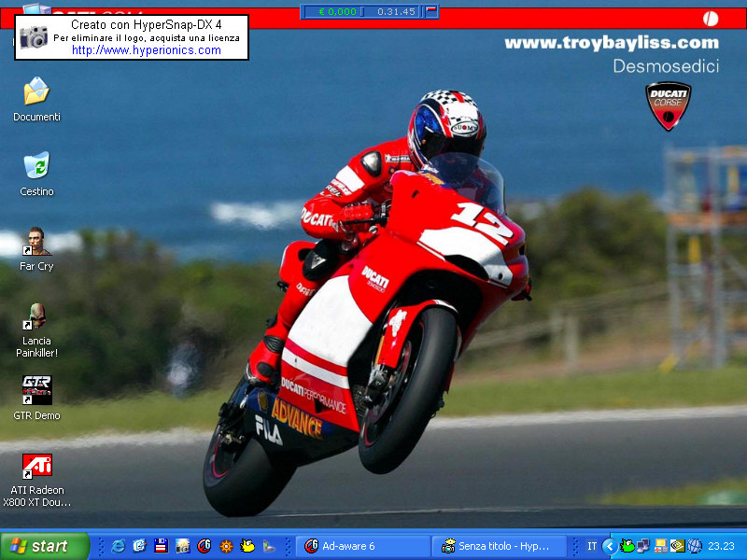Click the orange gear Quick Launch icon
The height and width of the screenshot is (560, 747).
tap(226, 546)
